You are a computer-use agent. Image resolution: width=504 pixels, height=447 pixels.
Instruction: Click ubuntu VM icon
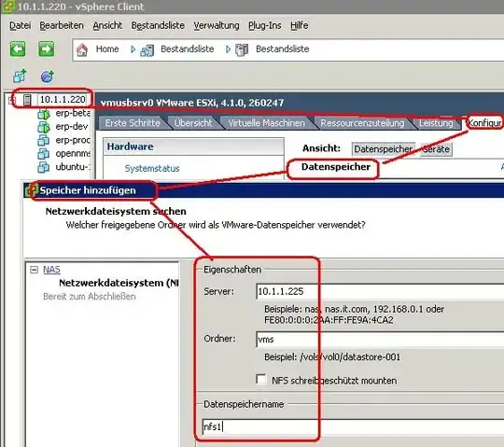point(44,167)
